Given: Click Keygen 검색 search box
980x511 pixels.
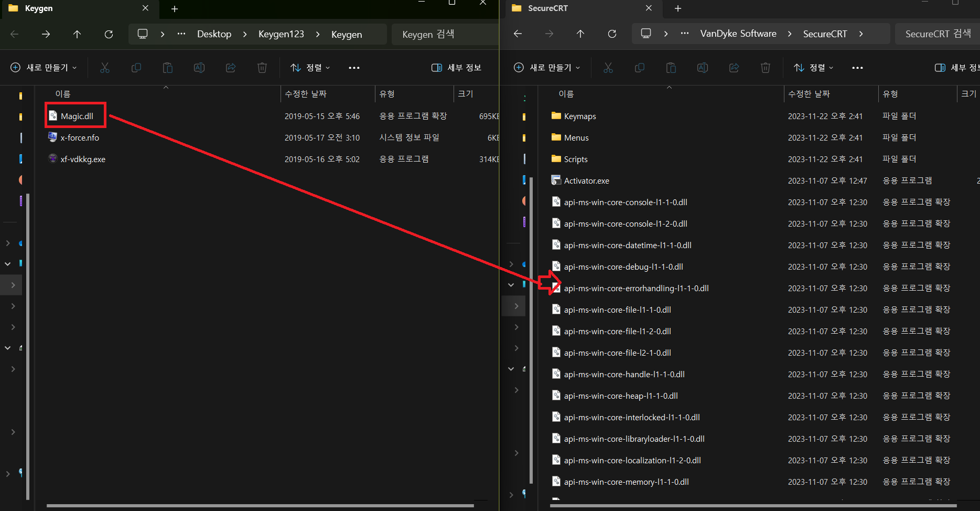Looking at the screenshot, I should 445,34.
